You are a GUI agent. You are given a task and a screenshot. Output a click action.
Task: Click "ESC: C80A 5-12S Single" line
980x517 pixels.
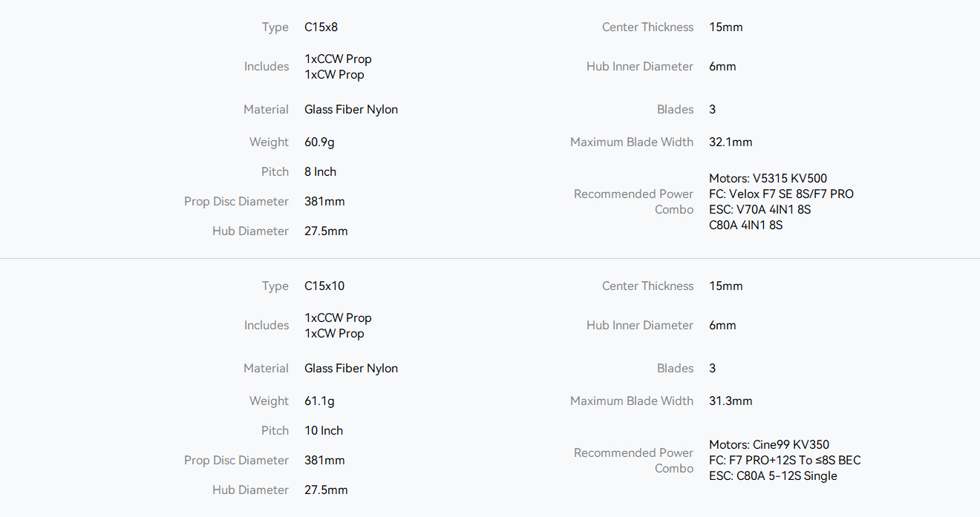[x=773, y=476]
